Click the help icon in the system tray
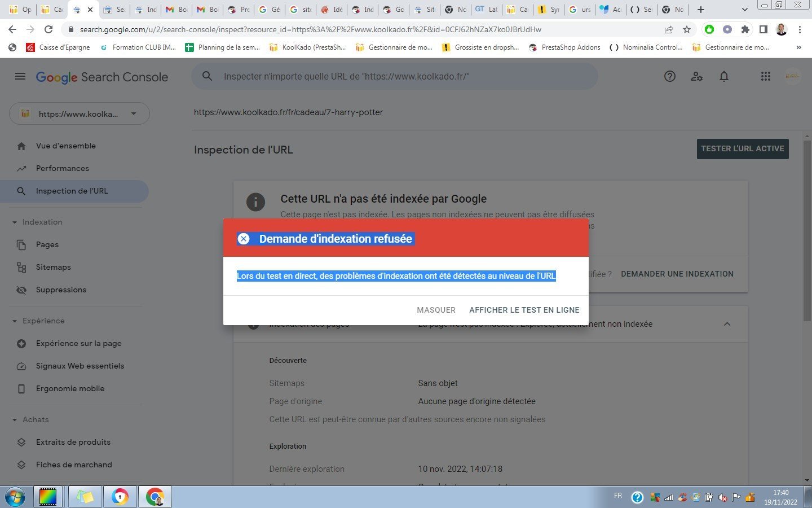 pos(637,497)
